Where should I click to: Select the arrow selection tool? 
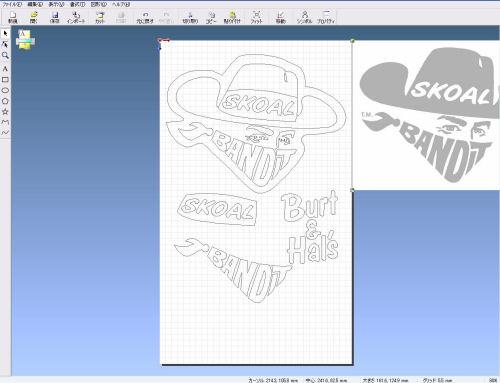click(x=5, y=34)
